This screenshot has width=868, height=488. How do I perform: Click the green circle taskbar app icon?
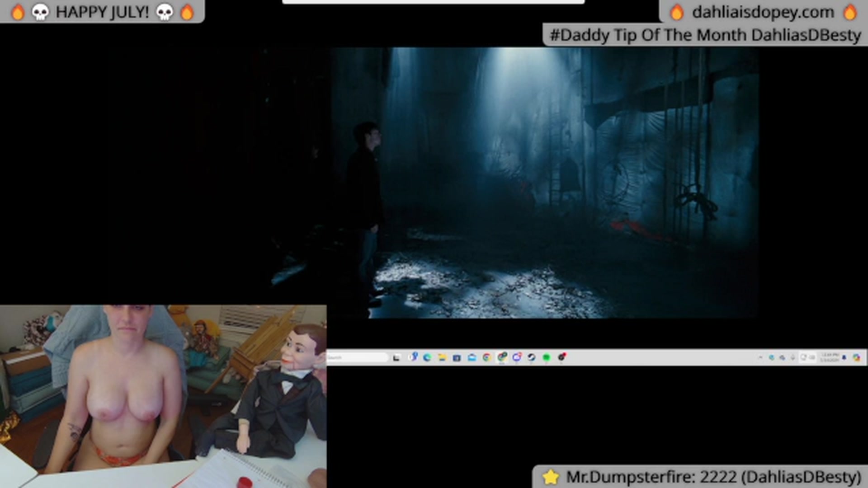tap(546, 357)
